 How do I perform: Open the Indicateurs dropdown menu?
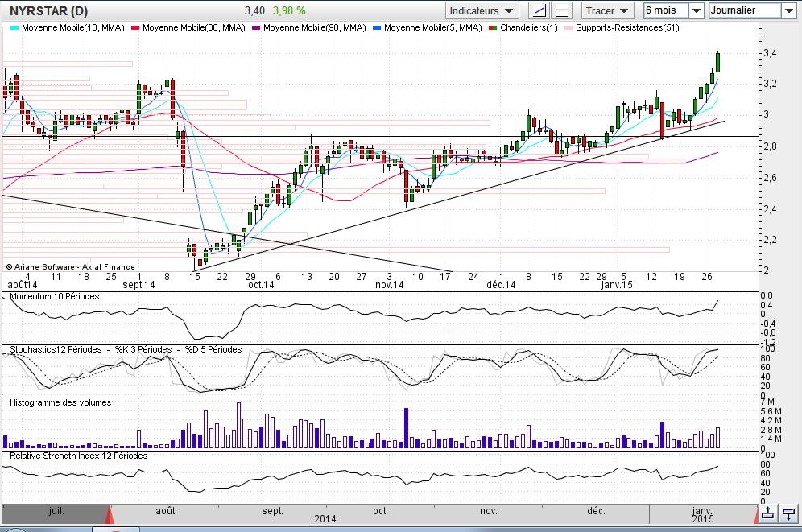482,10
